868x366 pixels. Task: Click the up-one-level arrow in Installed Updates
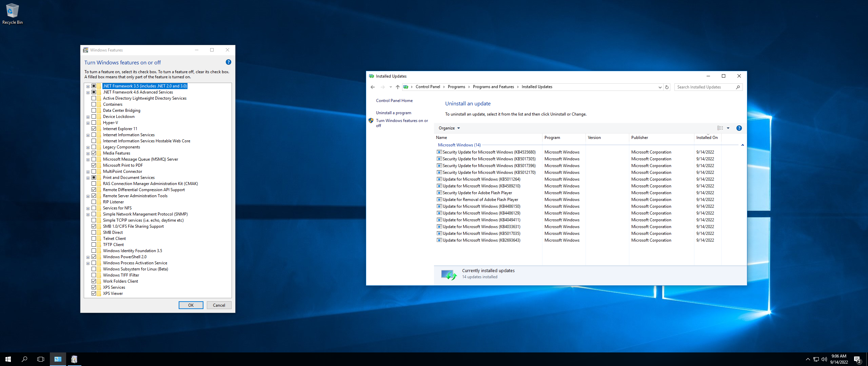click(397, 87)
